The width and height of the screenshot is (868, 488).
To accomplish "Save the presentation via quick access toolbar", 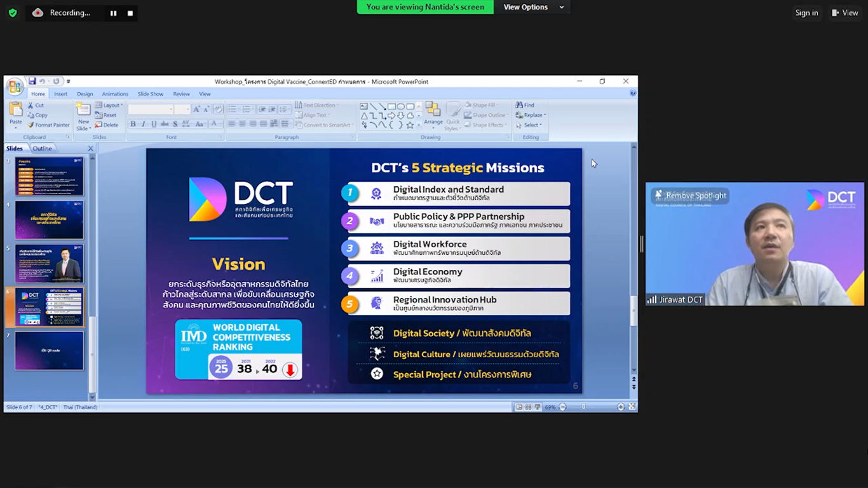I will tap(32, 81).
